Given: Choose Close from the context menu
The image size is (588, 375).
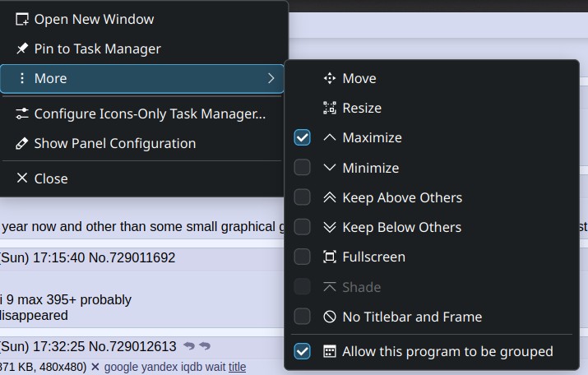Looking at the screenshot, I should [x=141, y=178].
